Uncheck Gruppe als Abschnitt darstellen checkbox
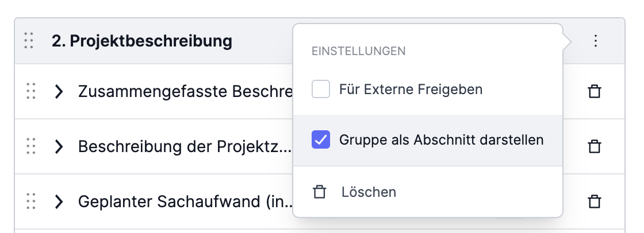644x233 pixels. [321, 139]
